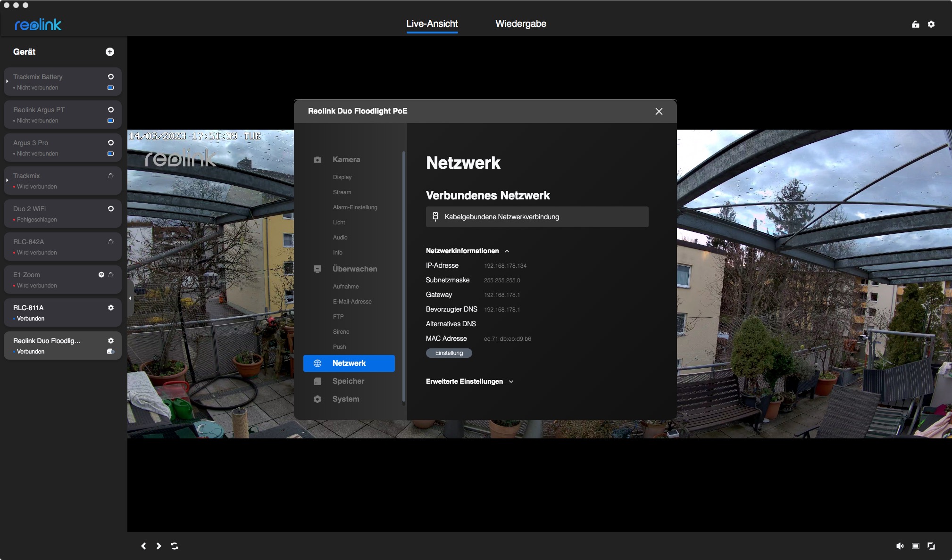Click the Einstellung button
This screenshot has width=952, height=560.
tap(449, 353)
